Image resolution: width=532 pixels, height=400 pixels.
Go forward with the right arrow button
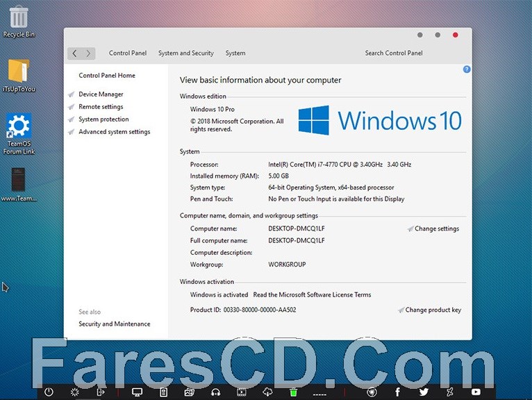coord(88,53)
